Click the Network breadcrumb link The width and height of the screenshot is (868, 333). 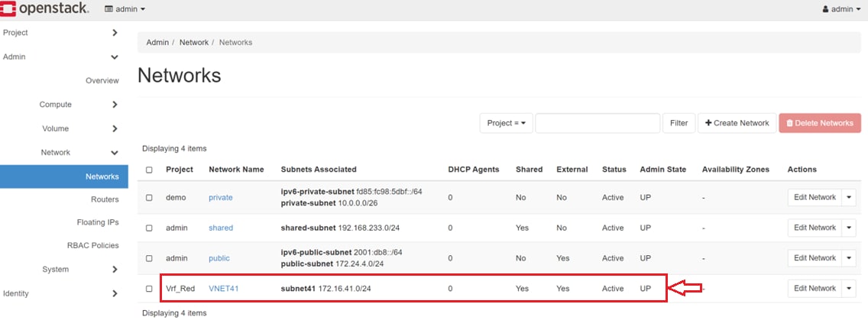[x=194, y=43]
